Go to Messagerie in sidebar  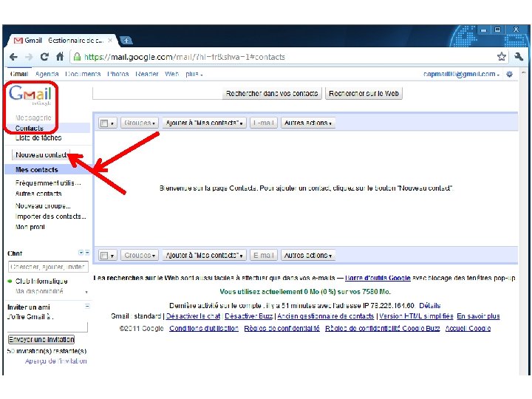33,117
